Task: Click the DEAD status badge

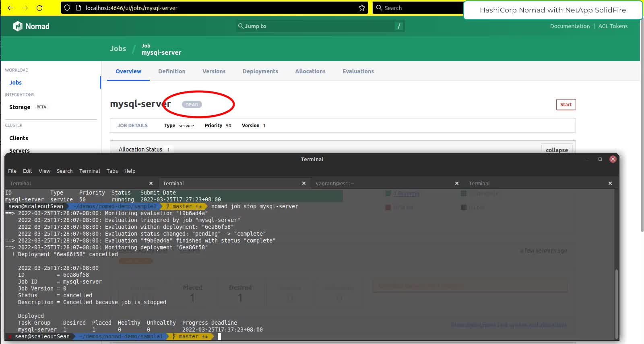Action: coord(192,105)
